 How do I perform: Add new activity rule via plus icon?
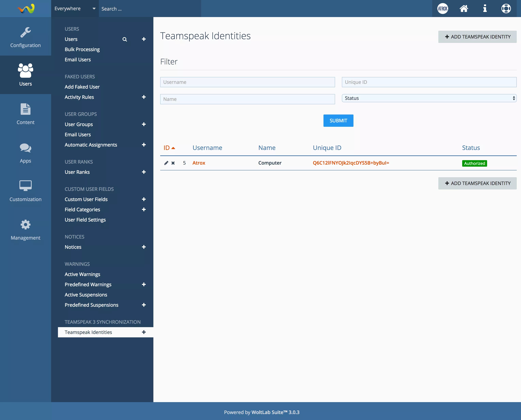click(x=144, y=97)
